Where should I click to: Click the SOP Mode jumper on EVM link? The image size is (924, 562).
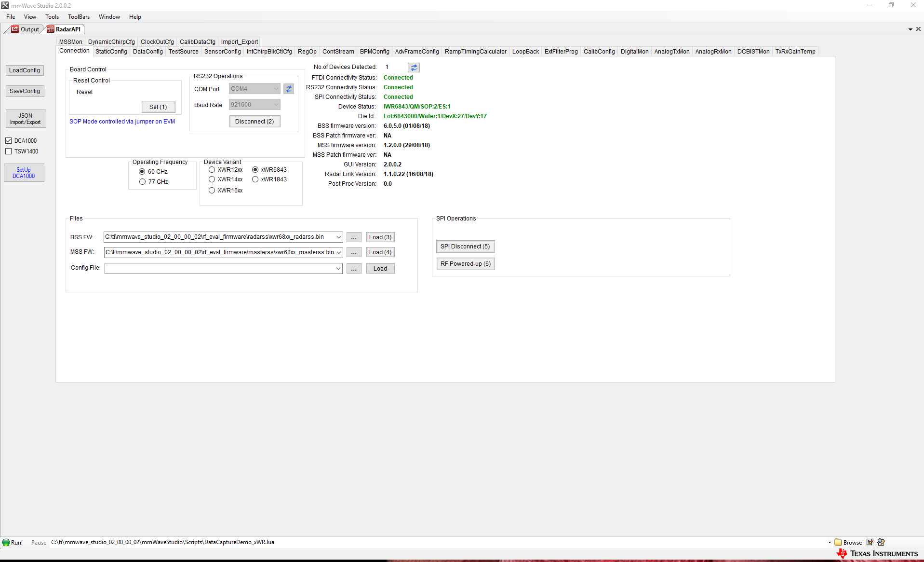122,122
